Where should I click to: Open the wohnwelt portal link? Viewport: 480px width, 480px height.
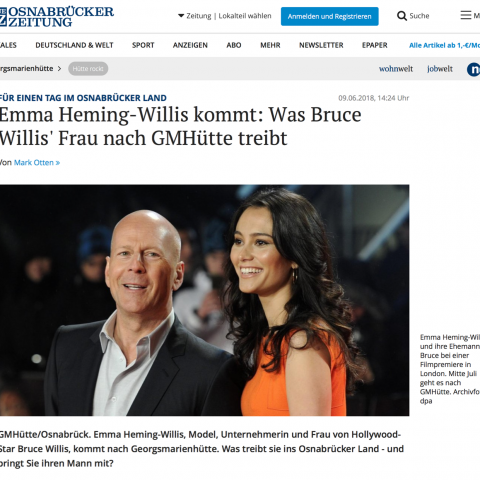point(396,69)
